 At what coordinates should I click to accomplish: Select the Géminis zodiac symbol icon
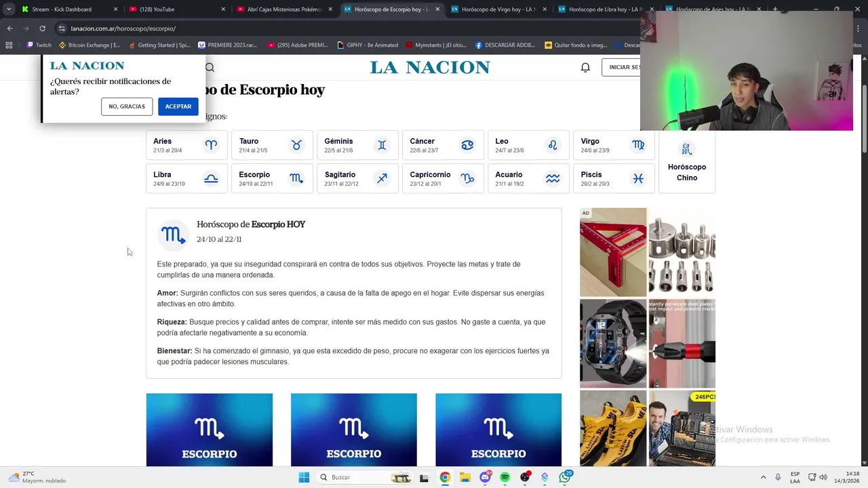coord(382,145)
